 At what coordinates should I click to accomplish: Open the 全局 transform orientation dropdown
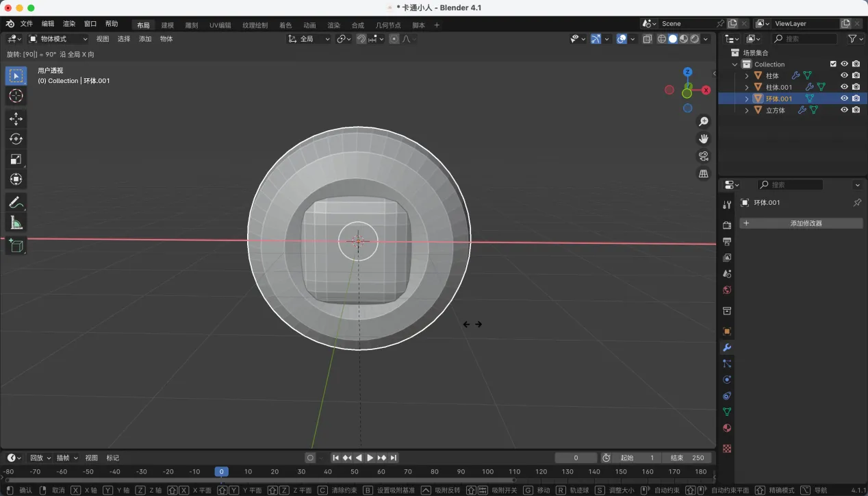coord(309,39)
